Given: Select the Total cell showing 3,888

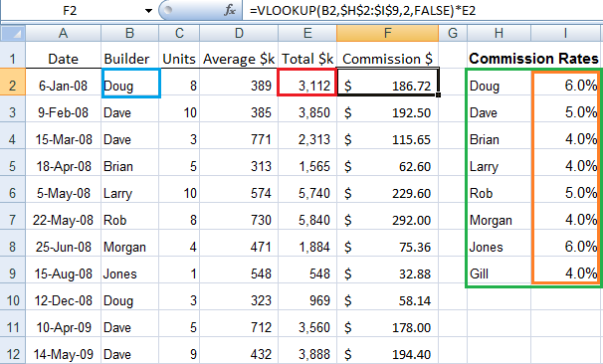Looking at the screenshot, I should pyautogui.click(x=307, y=350).
